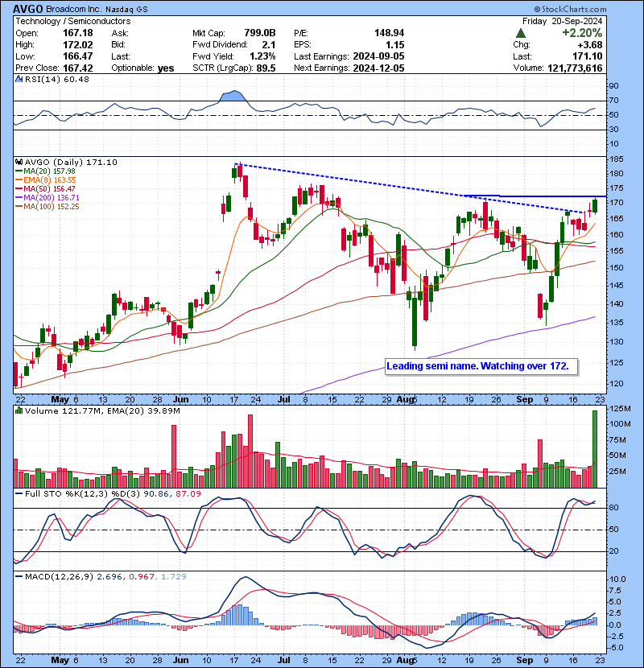Click the EMA(8) 163.55 legend entry

pos(46,180)
